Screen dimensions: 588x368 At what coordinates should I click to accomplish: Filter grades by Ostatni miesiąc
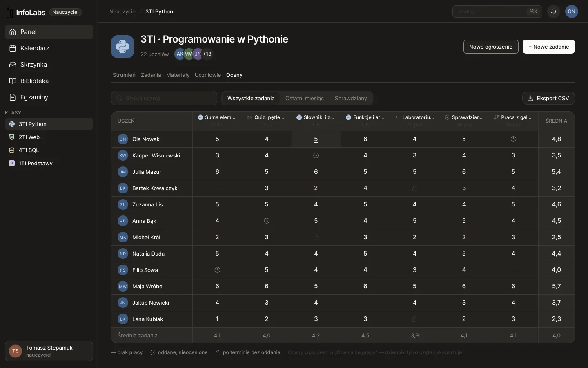click(x=305, y=98)
